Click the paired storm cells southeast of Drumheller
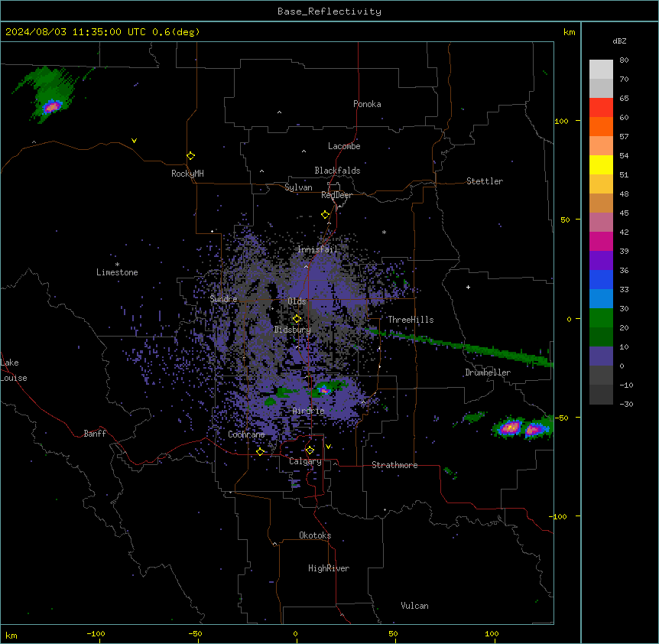Image resolution: width=659 pixels, height=644 pixels. click(522, 428)
